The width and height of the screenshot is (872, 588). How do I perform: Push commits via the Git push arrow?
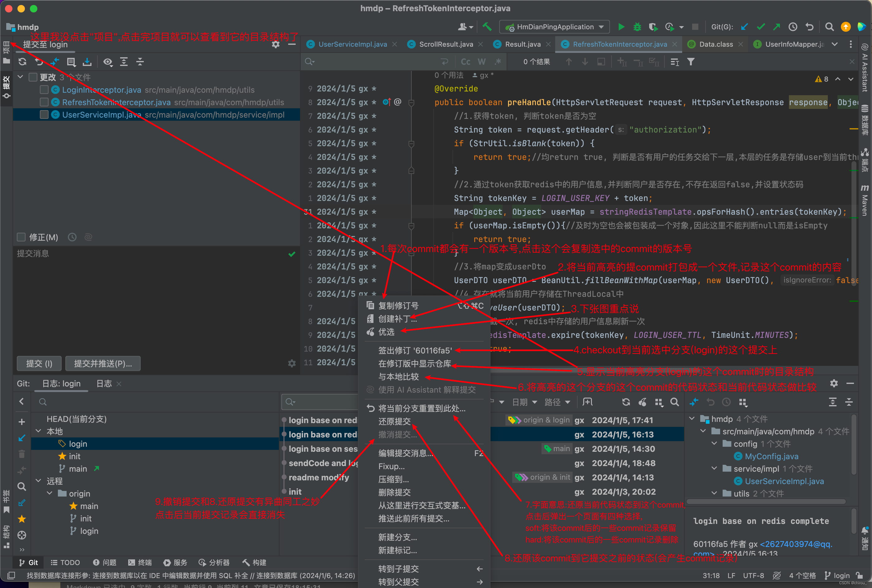click(776, 27)
